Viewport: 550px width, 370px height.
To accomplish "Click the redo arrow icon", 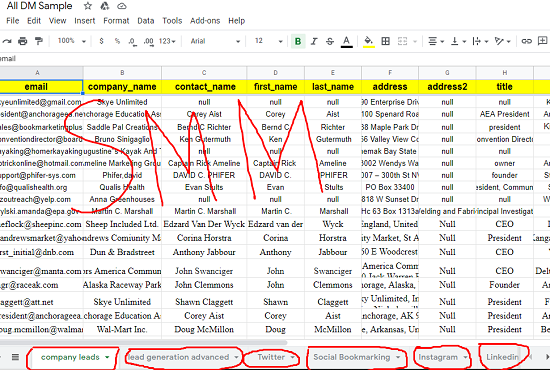I will (x=6, y=41).
